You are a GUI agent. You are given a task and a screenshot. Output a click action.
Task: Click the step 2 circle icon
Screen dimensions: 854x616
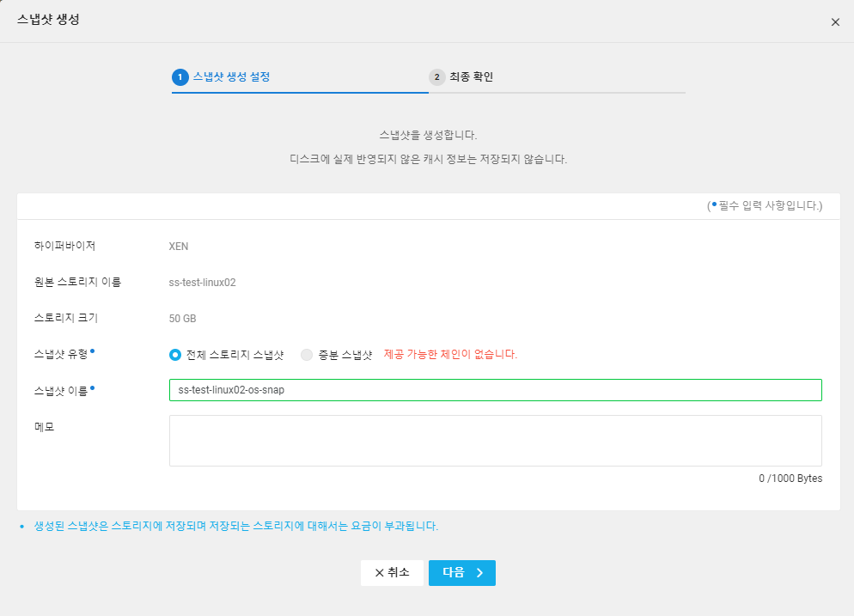pyautogui.click(x=436, y=77)
